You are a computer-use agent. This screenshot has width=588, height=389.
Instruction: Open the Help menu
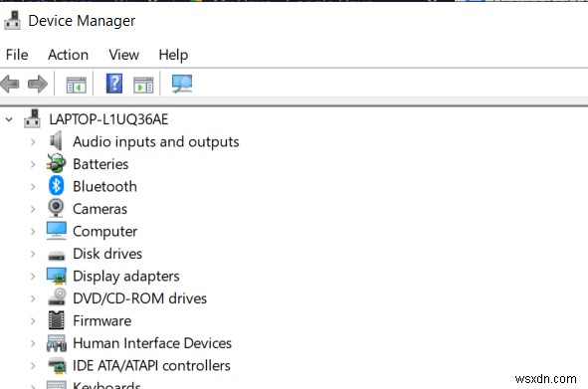173,55
